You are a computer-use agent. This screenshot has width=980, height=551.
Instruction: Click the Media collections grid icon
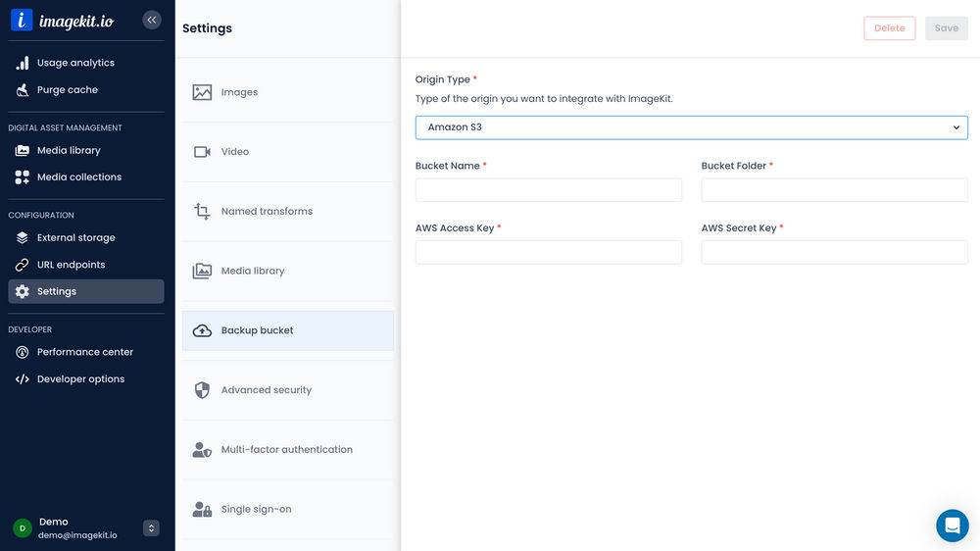pos(22,177)
